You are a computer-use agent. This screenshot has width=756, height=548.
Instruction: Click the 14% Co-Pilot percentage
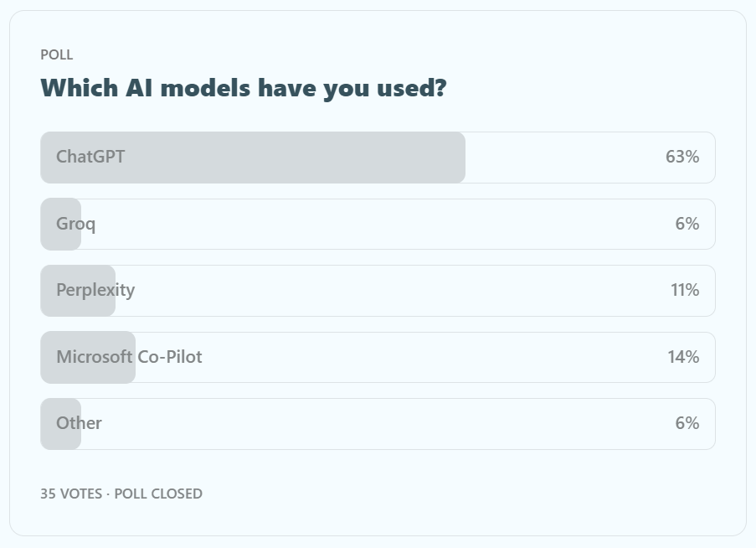[x=682, y=357]
